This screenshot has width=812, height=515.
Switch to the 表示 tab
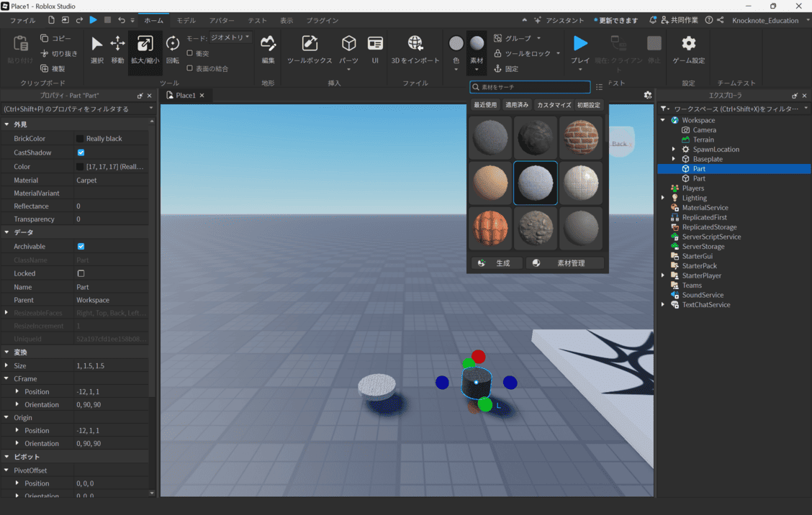tap(287, 20)
